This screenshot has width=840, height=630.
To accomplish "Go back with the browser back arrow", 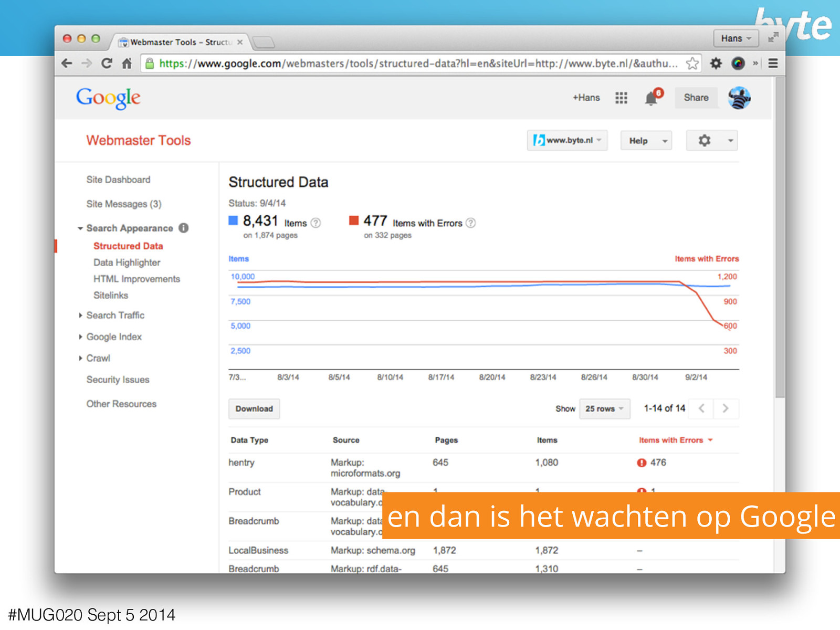I will (x=67, y=64).
